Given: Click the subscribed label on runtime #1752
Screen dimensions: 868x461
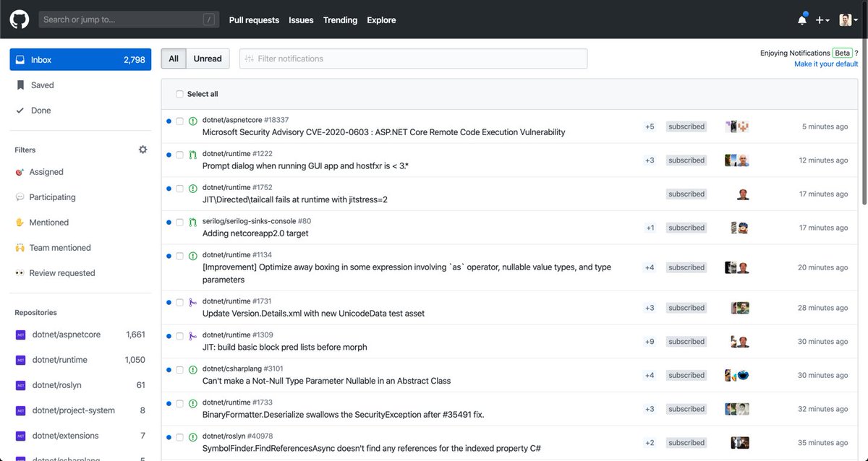Looking at the screenshot, I should 686,194.
